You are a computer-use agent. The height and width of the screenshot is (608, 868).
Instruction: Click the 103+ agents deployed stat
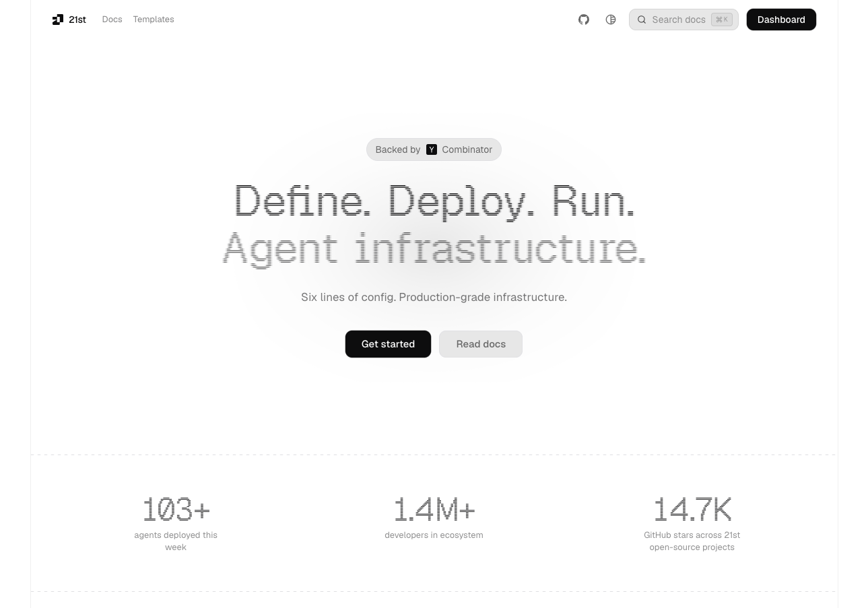[x=176, y=510]
